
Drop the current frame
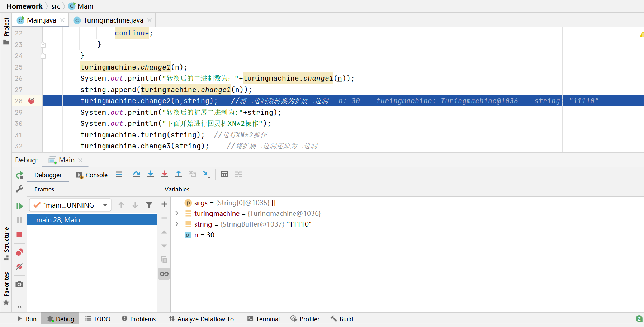click(x=193, y=175)
